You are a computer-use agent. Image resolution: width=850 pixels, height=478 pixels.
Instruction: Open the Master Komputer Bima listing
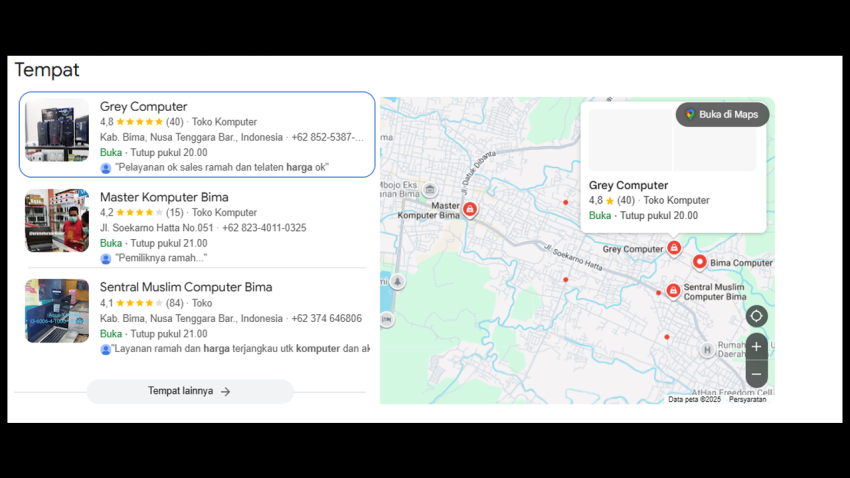click(164, 197)
